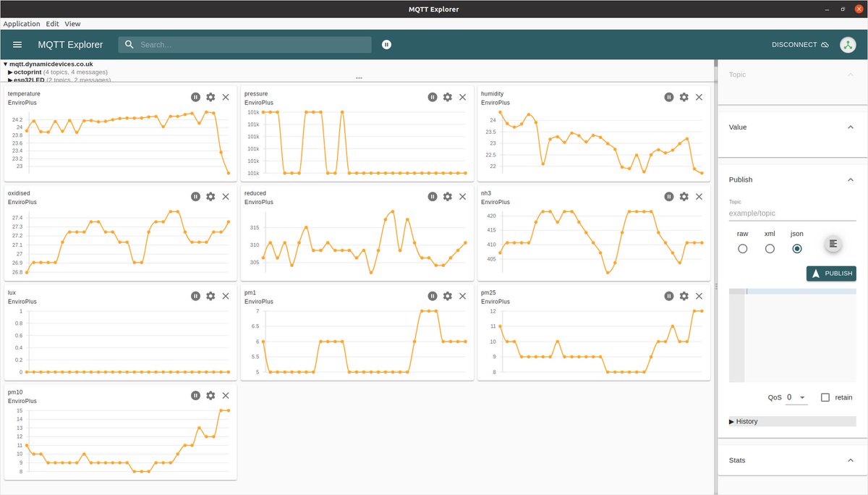This screenshot has height=495, width=868.
Task: Close the pm10 chart
Action: tap(226, 395)
